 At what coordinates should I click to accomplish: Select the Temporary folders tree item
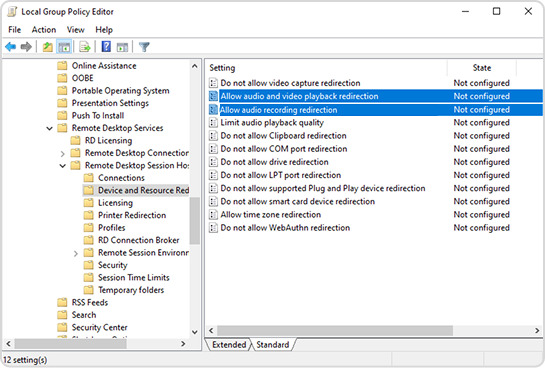pyautogui.click(x=131, y=290)
